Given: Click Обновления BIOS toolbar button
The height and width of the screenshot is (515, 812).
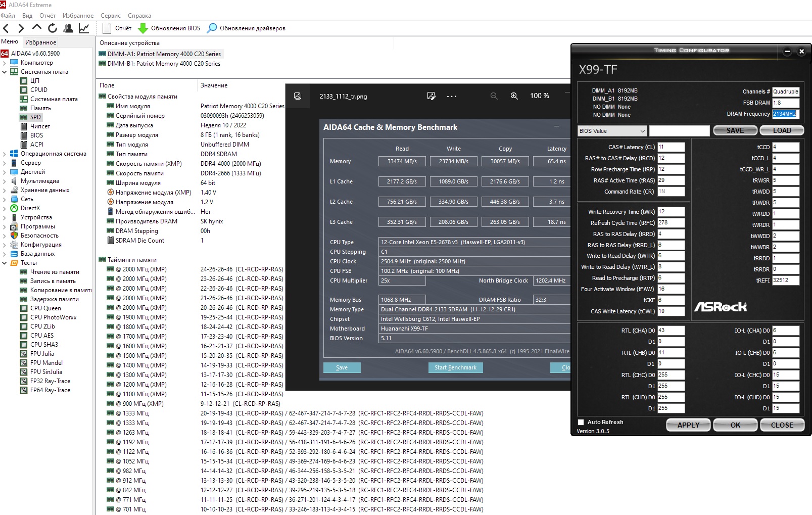Looking at the screenshot, I should click(x=169, y=28).
